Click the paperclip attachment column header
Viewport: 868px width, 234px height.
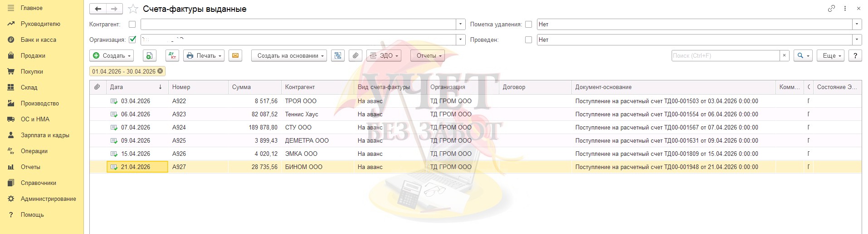pyautogui.click(x=98, y=87)
